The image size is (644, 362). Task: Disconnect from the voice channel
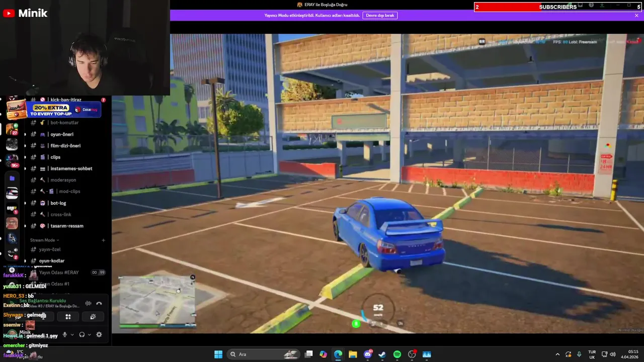click(99, 303)
